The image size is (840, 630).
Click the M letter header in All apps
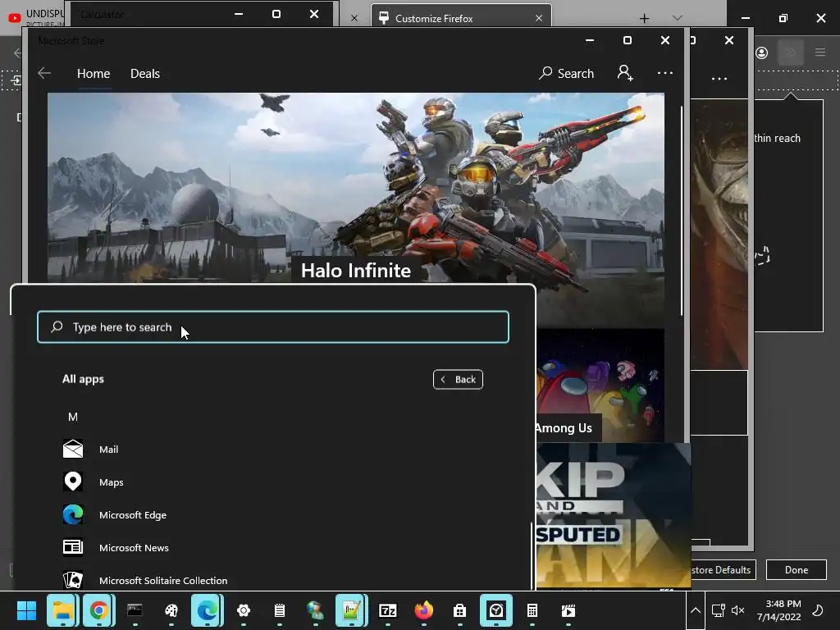73,417
